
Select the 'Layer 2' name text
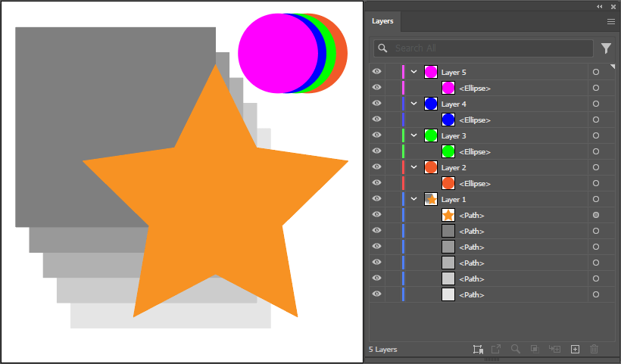point(454,168)
